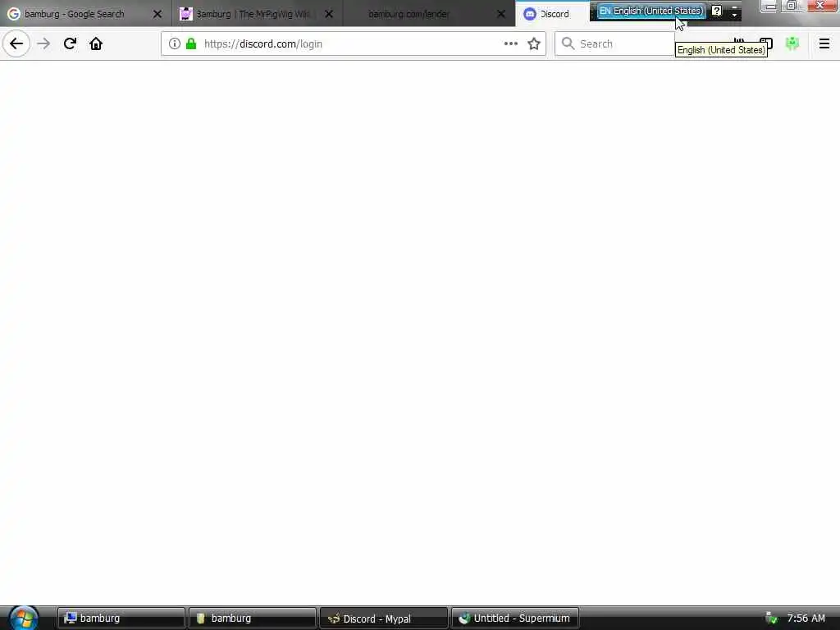View the green padlock connection details
The width and height of the screenshot is (840, 630).
[190, 43]
